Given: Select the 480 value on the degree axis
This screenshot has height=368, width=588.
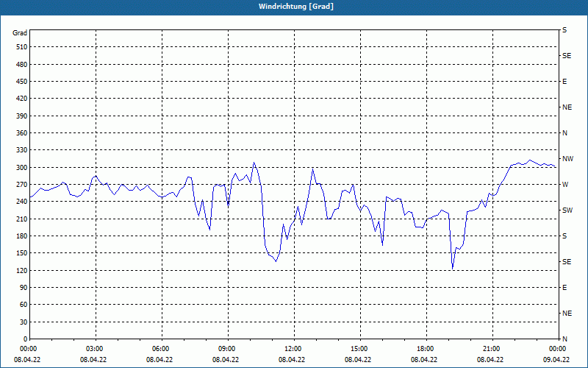Looking at the screenshot, I should tap(22, 65).
